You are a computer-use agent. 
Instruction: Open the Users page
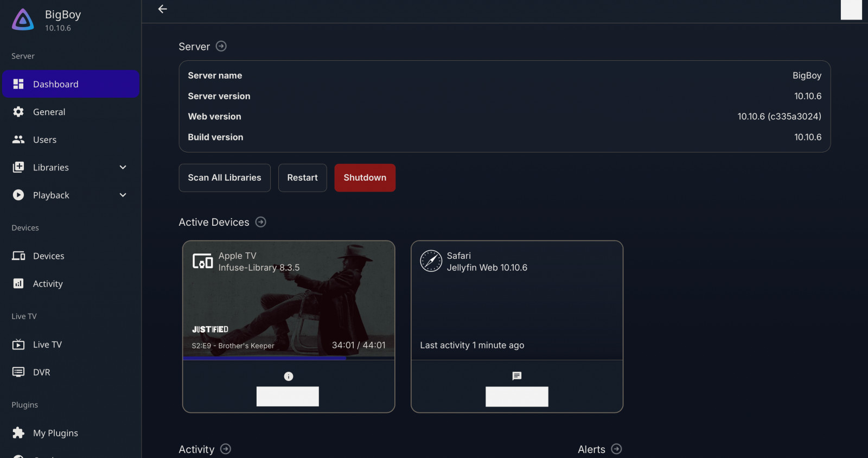pyautogui.click(x=44, y=139)
